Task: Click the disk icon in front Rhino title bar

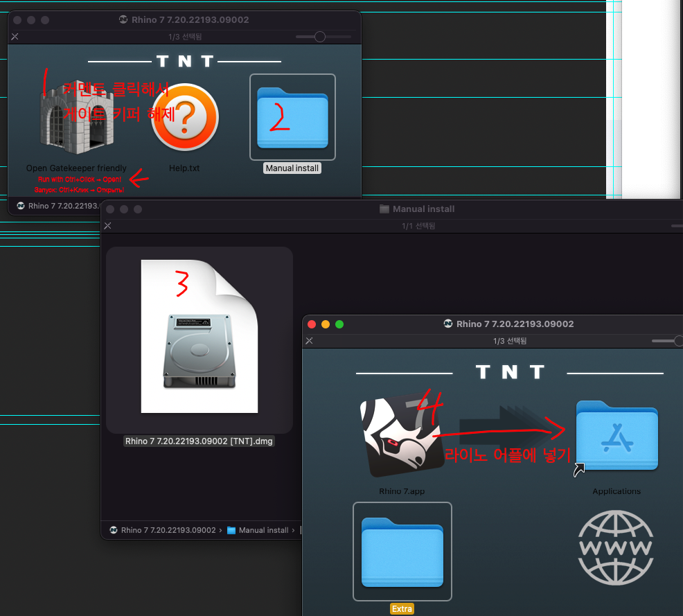Action: 447,324
